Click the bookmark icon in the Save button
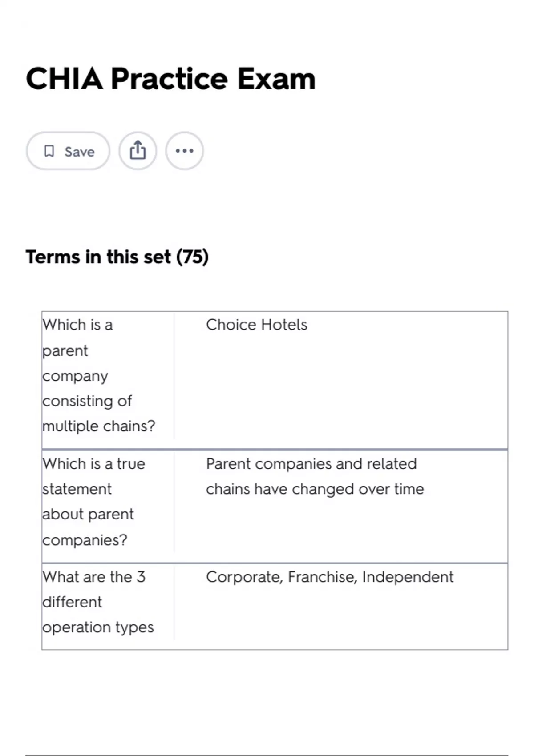The width and height of the screenshot is (534, 756). coord(49,151)
